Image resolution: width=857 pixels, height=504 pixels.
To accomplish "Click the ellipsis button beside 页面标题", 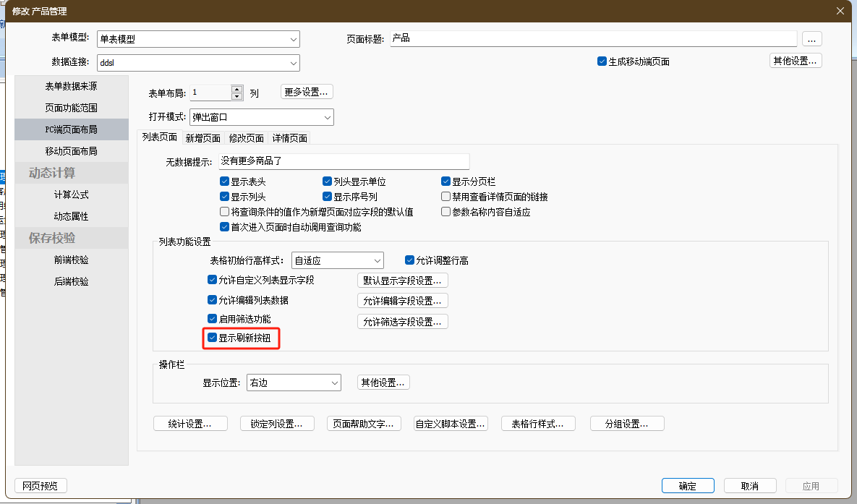I will [812, 38].
